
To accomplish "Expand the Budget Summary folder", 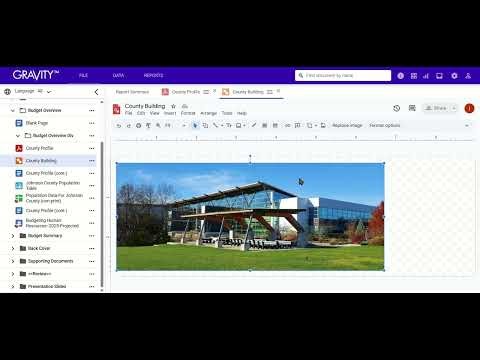I will (x=13, y=236).
